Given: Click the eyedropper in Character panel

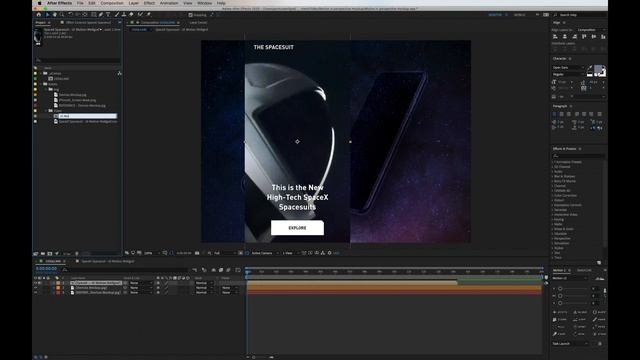Looking at the screenshot, I should coord(590,68).
